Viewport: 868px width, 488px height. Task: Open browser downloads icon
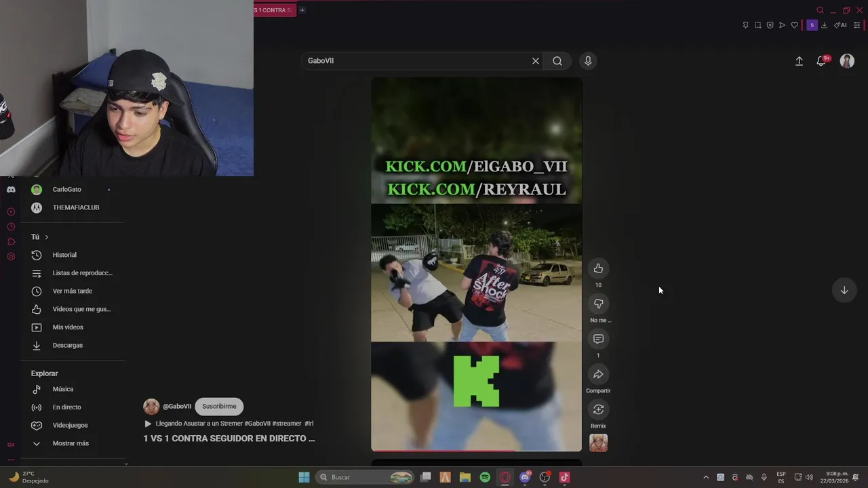pyautogui.click(x=824, y=25)
